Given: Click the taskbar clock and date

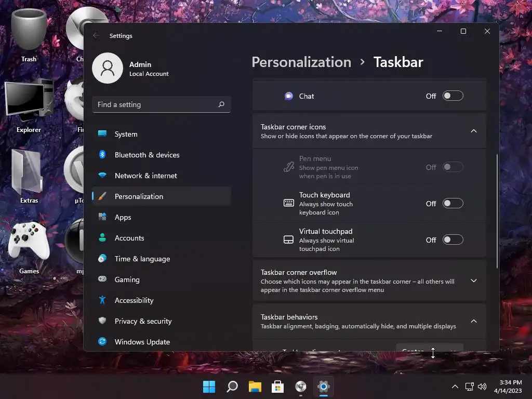Looking at the screenshot, I should tap(508, 387).
